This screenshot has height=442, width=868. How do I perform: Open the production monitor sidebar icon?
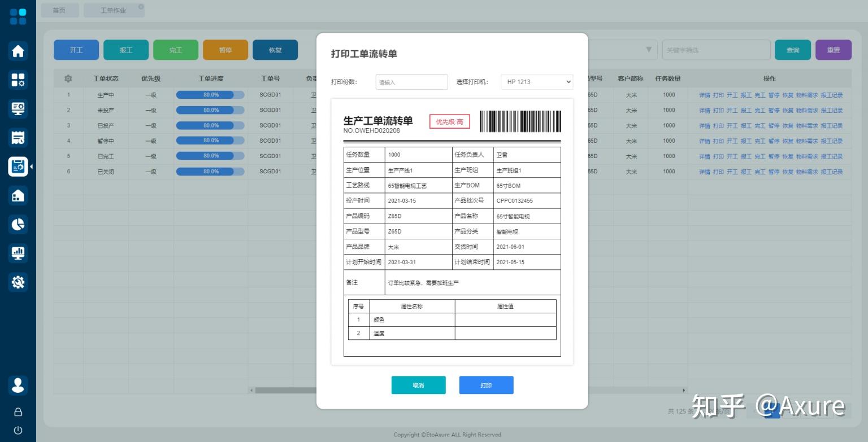(x=18, y=108)
